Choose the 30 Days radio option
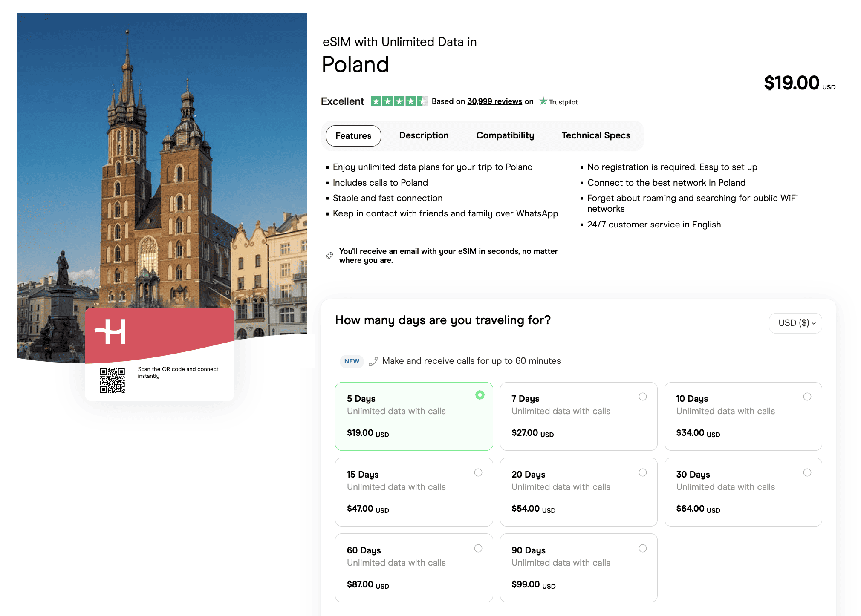The width and height of the screenshot is (861, 616). (807, 472)
